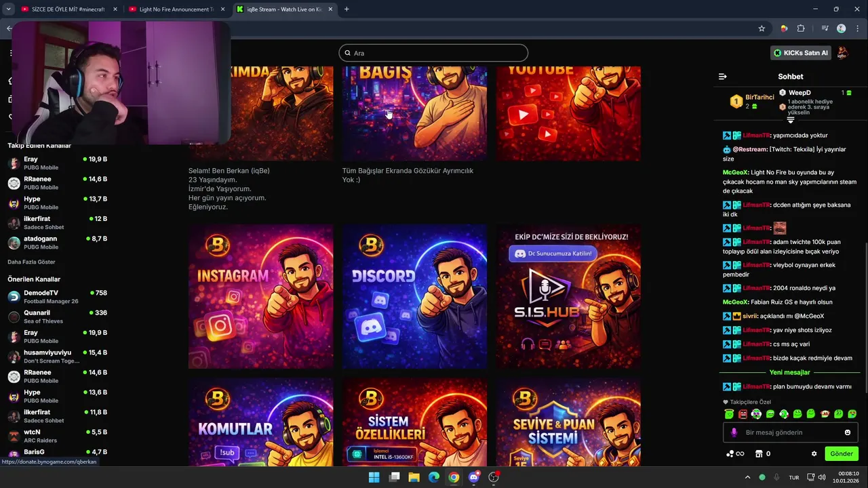Open the S.I.S. HUB panel image
Screen dimensions: 868x488
(568, 297)
